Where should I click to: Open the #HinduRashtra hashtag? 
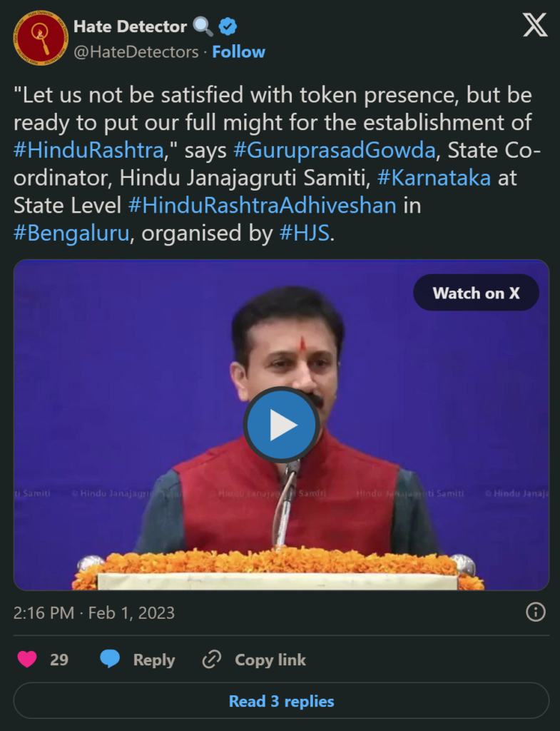[88, 150]
